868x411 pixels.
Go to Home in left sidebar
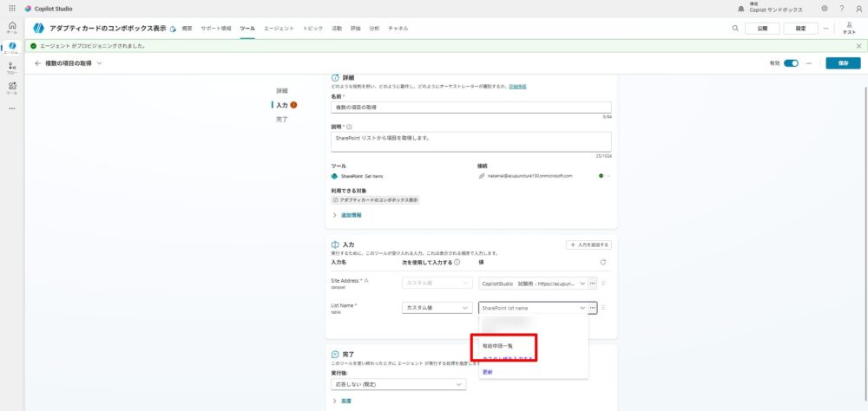[11, 27]
